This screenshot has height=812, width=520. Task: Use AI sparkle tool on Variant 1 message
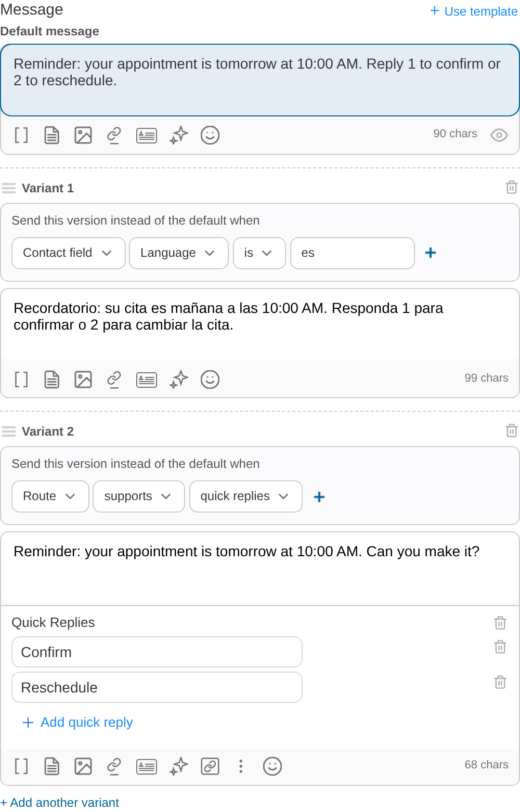tap(179, 379)
